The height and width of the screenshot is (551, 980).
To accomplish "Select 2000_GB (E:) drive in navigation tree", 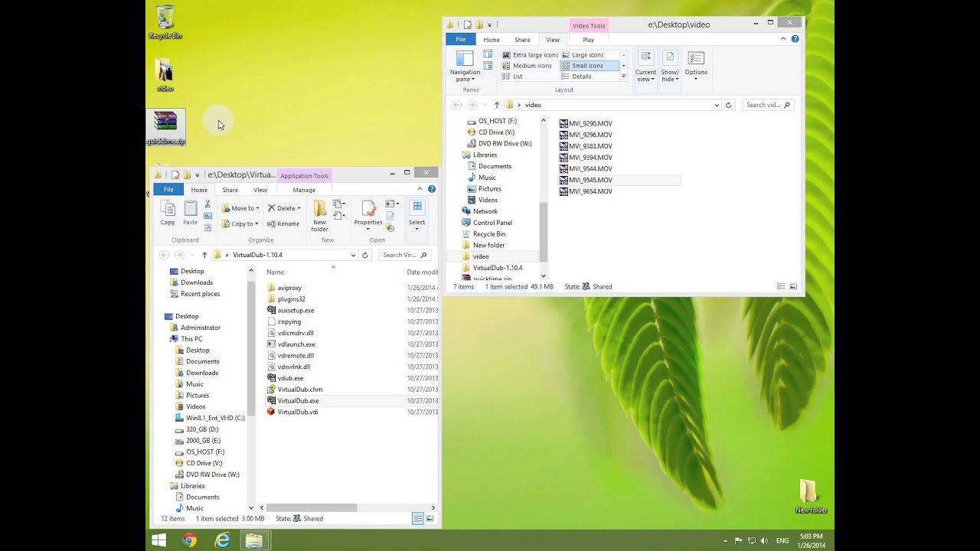I will pos(203,441).
